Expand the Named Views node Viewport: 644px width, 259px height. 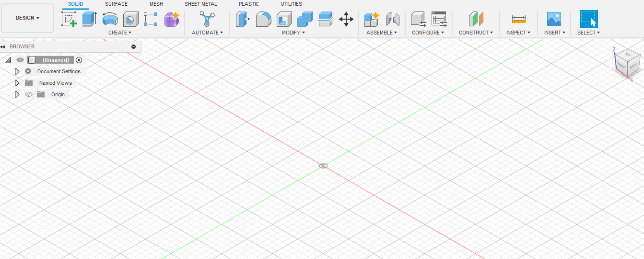coord(17,83)
